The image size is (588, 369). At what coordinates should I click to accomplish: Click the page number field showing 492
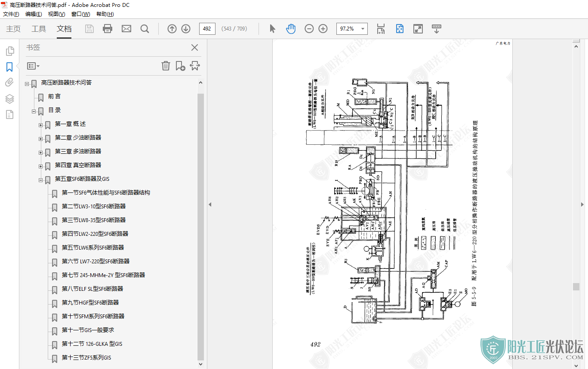(207, 29)
